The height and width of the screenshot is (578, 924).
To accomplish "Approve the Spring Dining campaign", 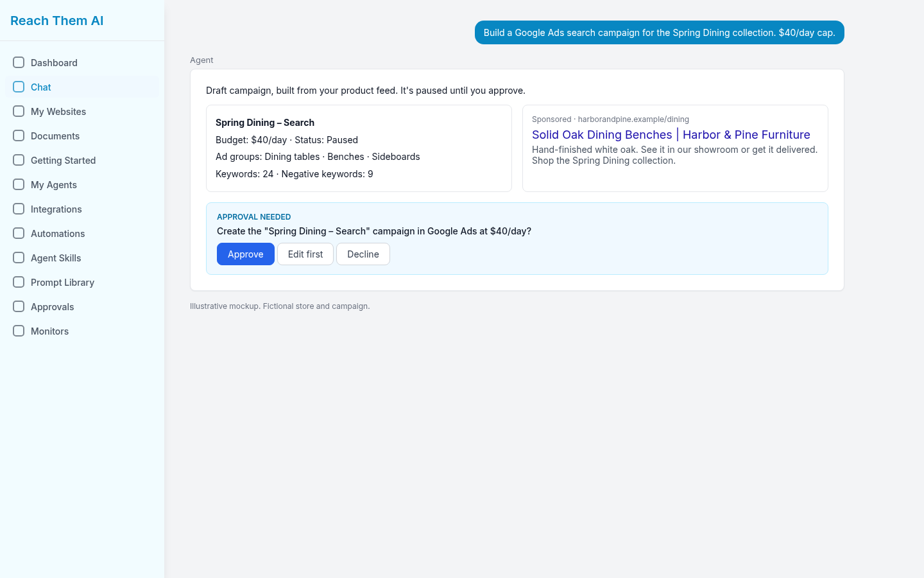I will (x=246, y=254).
